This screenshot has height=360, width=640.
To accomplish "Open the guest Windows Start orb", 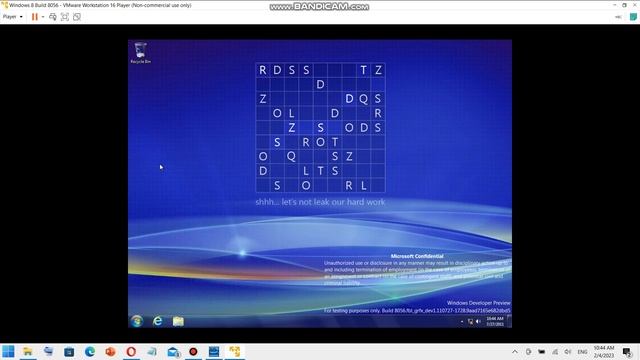I will (x=137, y=321).
